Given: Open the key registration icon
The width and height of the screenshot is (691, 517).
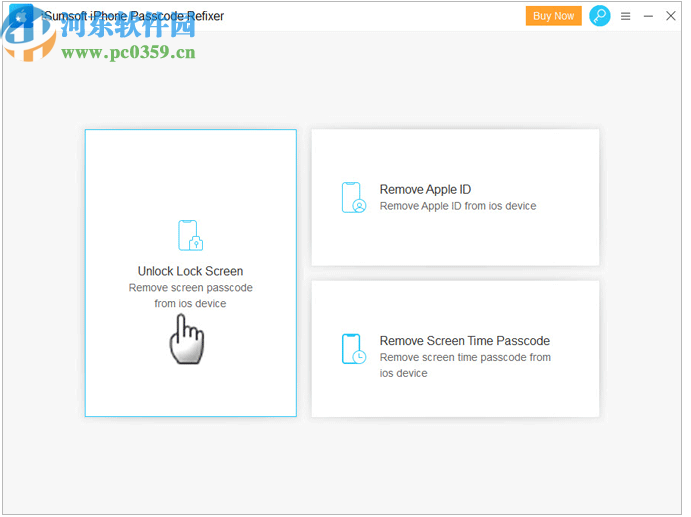Looking at the screenshot, I should (599, 16).
